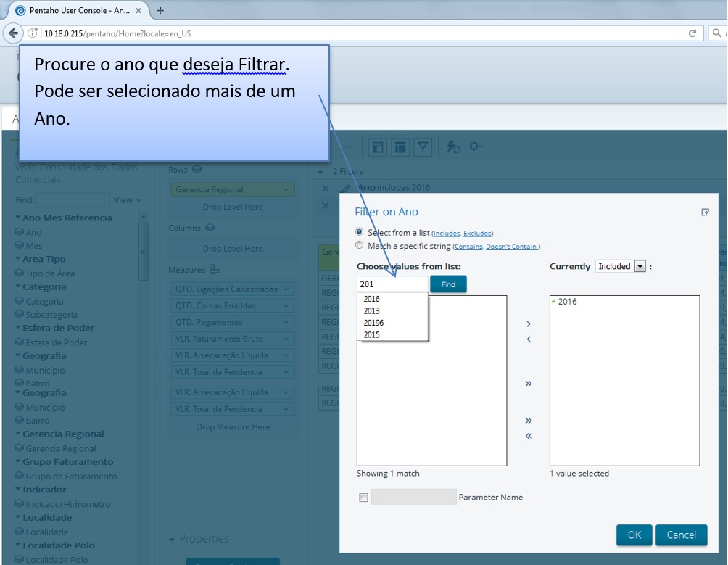Select the 'Select from a list' radio button
This screenshot has width=728, height=565.
click(x=359, y=233)
